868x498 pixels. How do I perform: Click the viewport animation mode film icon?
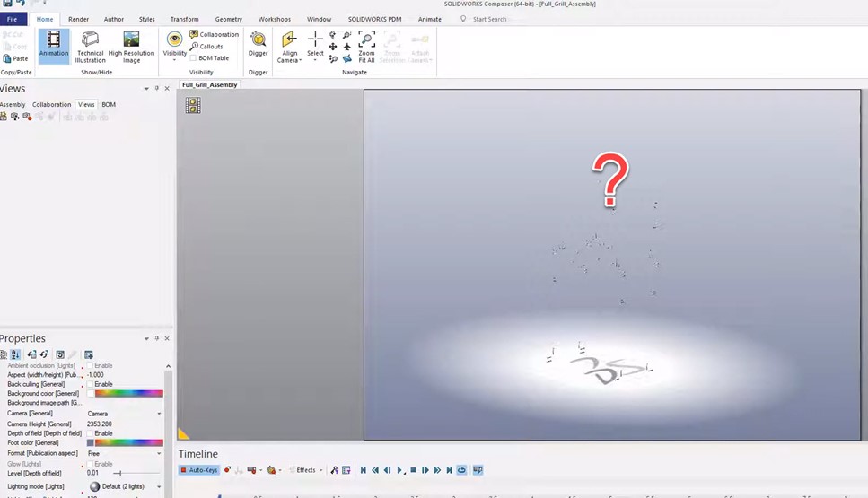(x=193, y=105)
